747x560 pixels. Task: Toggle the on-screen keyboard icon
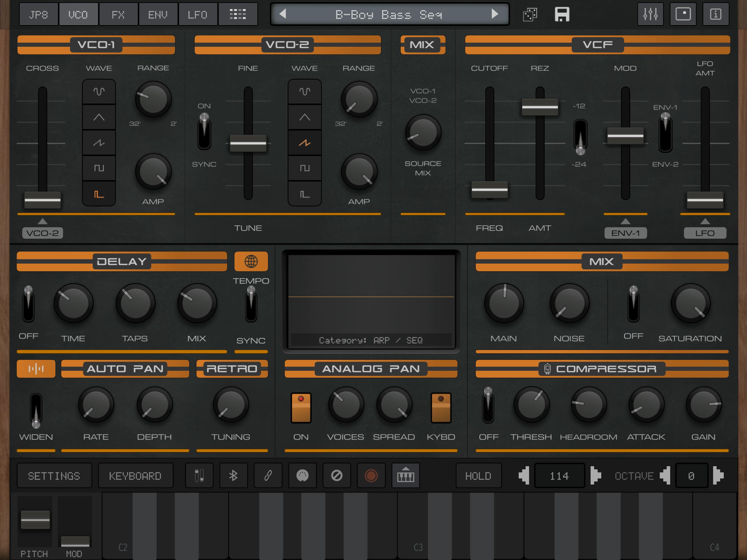tap(405, 476)
